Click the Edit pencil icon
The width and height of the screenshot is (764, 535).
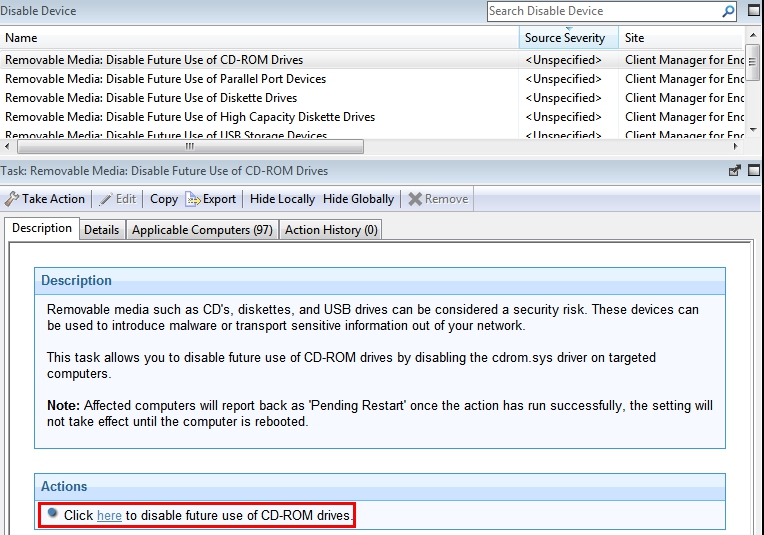click(105, 199)
